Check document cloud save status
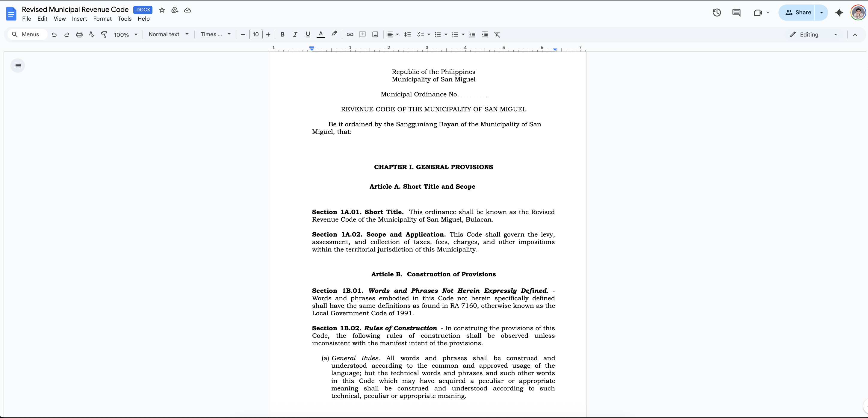 pos(188,10)
